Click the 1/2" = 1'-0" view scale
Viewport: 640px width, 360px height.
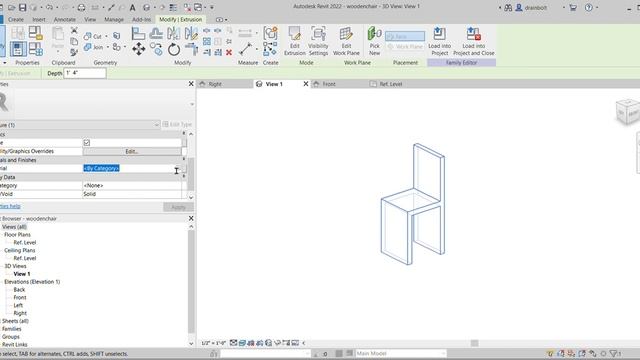click(213, 343)
